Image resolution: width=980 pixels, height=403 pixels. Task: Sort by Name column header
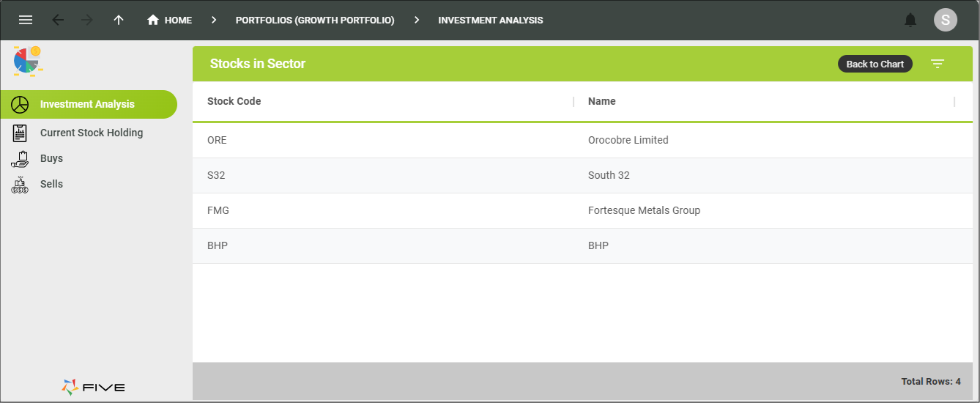click(x=601, y=101)
